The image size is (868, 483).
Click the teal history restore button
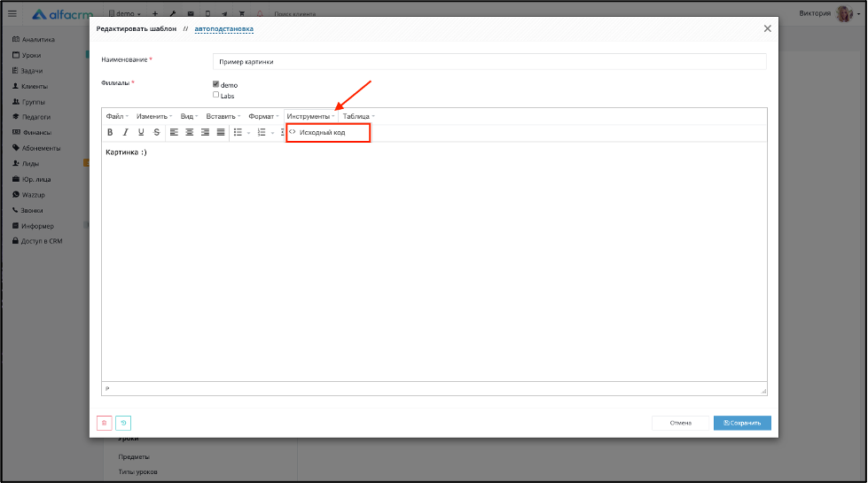pos(123,423)
